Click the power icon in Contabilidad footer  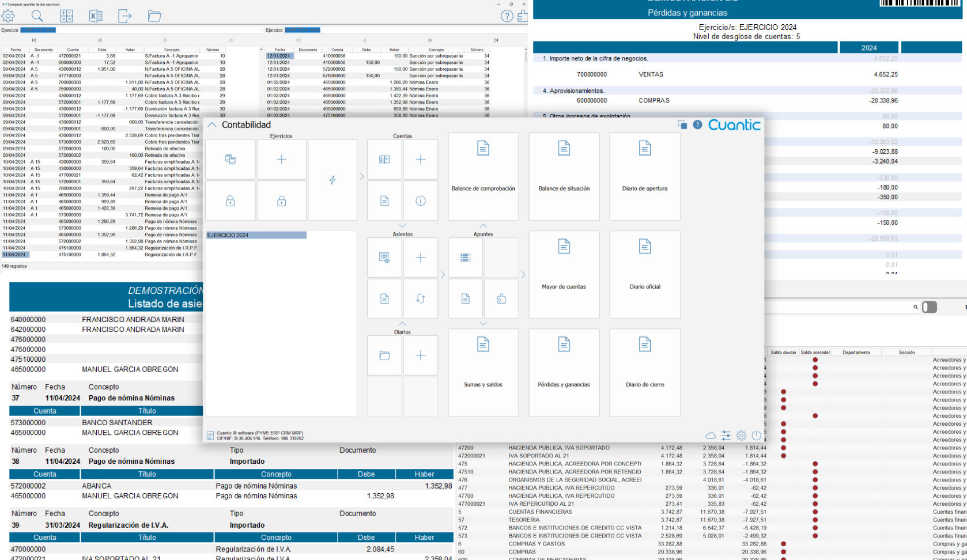[756, 436]
